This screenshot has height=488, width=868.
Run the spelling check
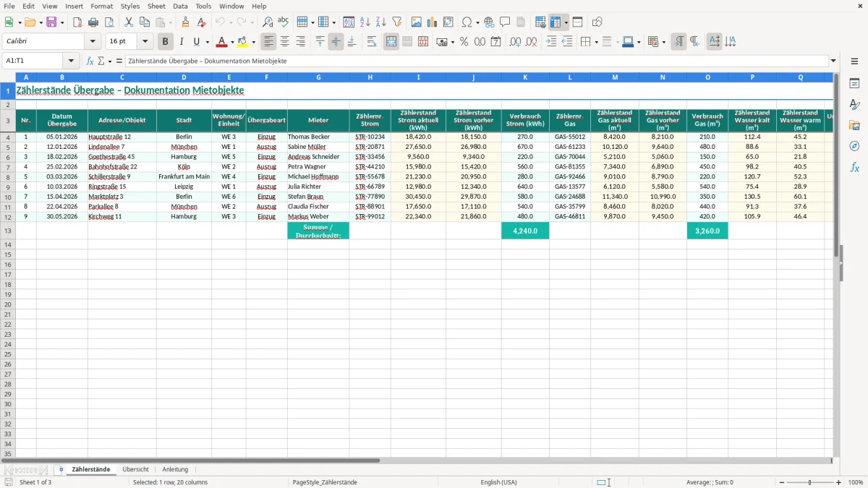coord(284,22)
